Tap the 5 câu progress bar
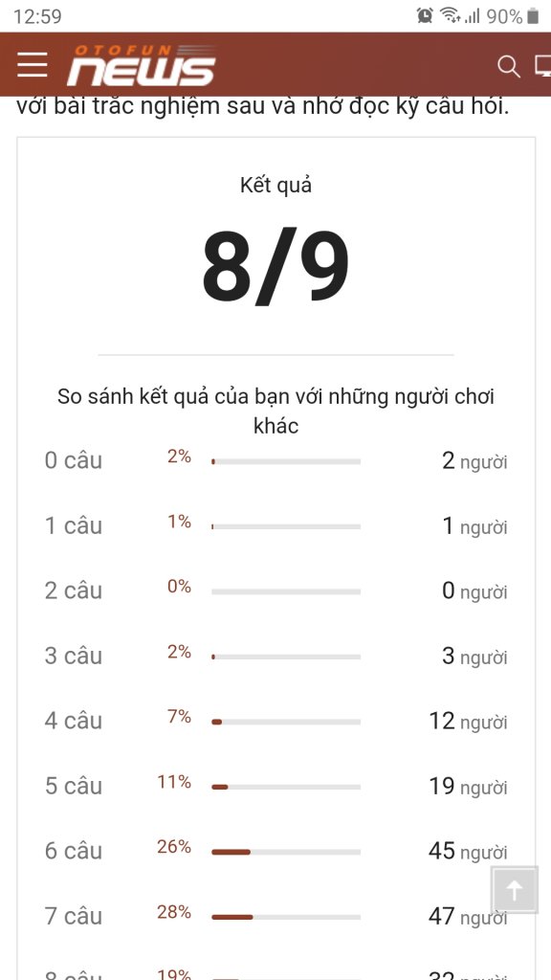This screenshot has width=551, height=980. [x=286, y=787]
